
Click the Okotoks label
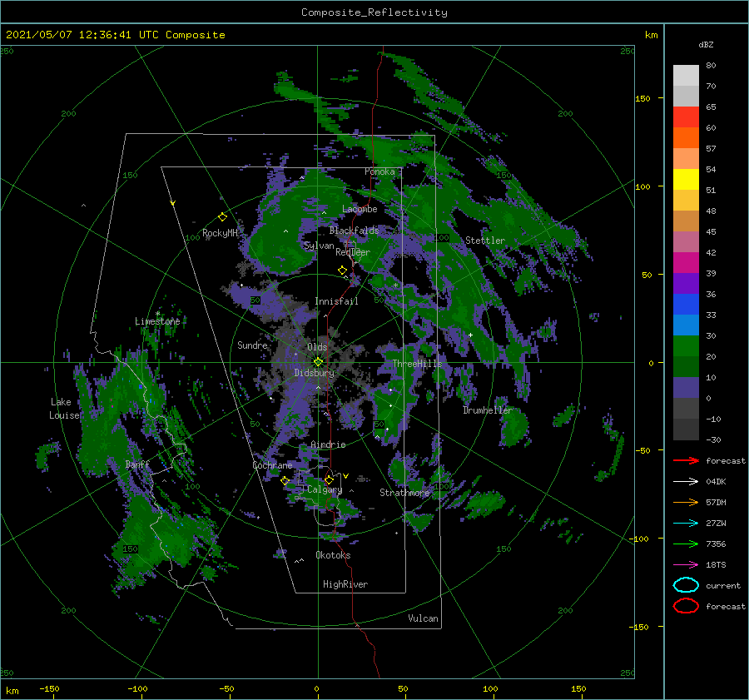click(x=333, y=555)
